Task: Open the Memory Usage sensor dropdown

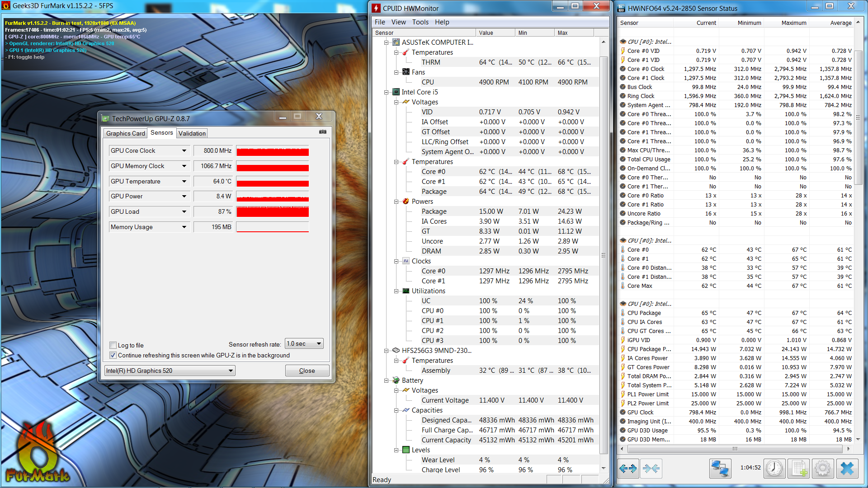Action: [184, 227]
